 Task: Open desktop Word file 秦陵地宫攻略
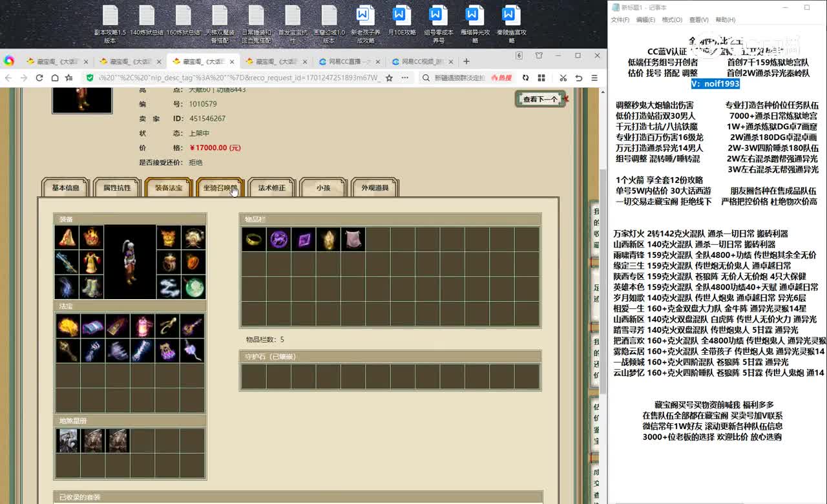[x=511, y=25]
